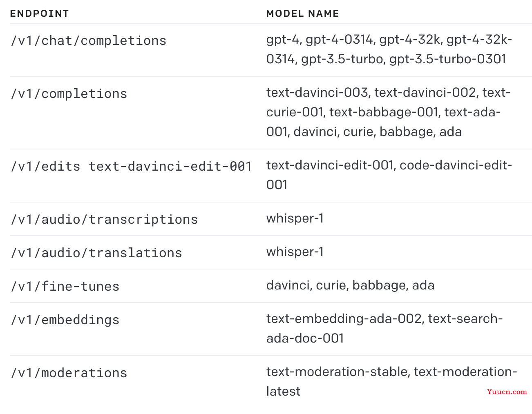Click the gpt-3.5-turbo-0301 model name

click(448, 59)
